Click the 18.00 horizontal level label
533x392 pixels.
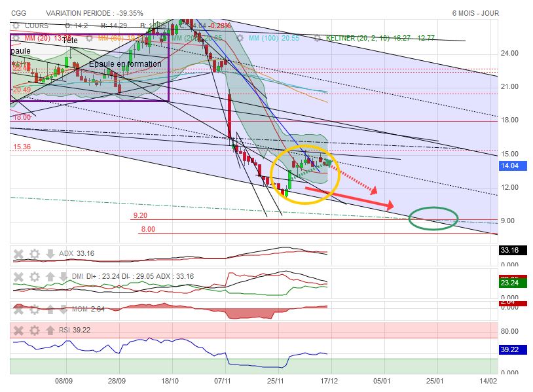(x=22, y=118)
